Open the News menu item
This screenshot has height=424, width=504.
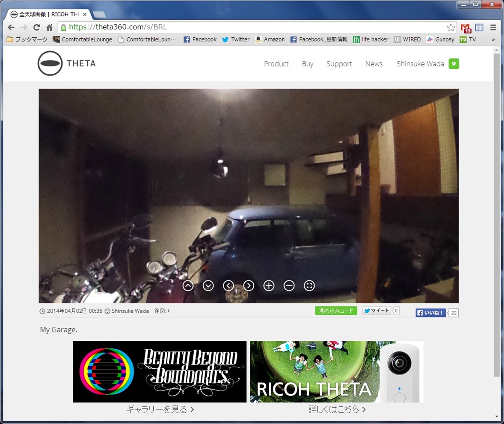[x=374, y=64]
